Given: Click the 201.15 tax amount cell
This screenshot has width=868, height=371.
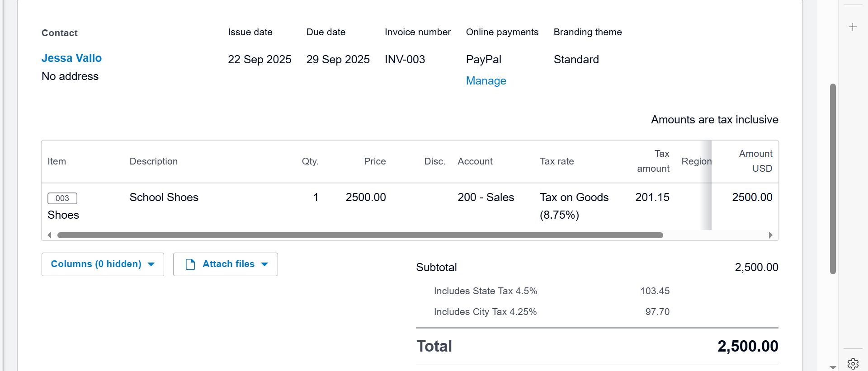Looking at the screenshot, I should [652, 197].
